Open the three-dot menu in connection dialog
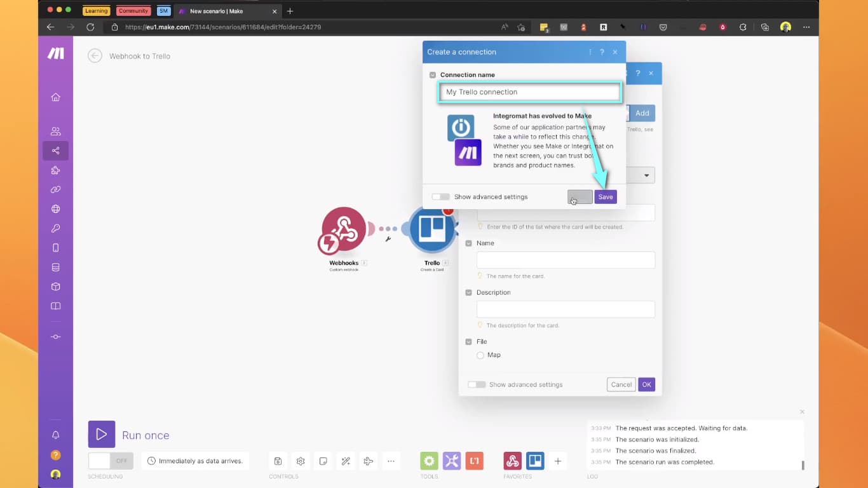 590,52
